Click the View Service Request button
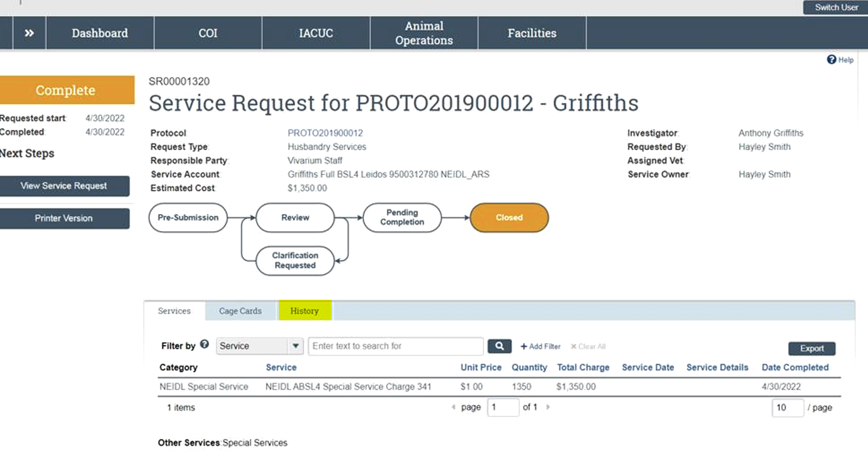The image size is (868, 456). (x=64, y=186)
